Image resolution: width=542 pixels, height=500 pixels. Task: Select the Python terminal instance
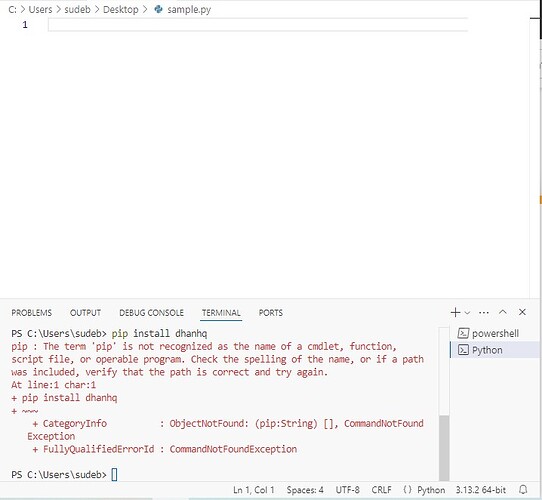(495, 350)
